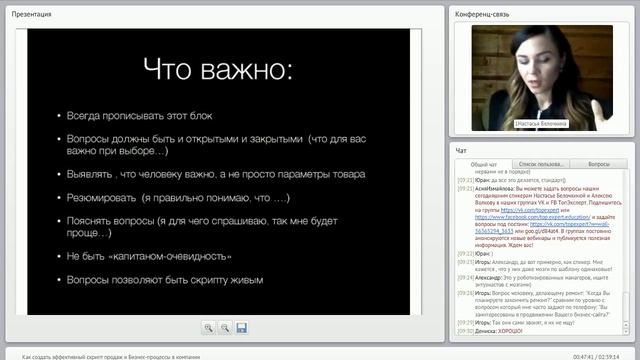The image size is (640, 360).
Task: Zoom in on the presentation slide
Action: click(x=209, y=328)
